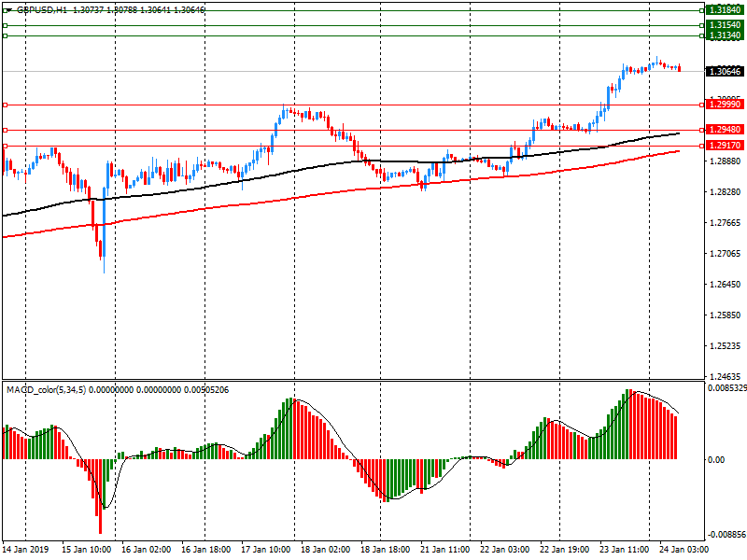Select right-end handle of the 1.29990 line

[702, 105]
